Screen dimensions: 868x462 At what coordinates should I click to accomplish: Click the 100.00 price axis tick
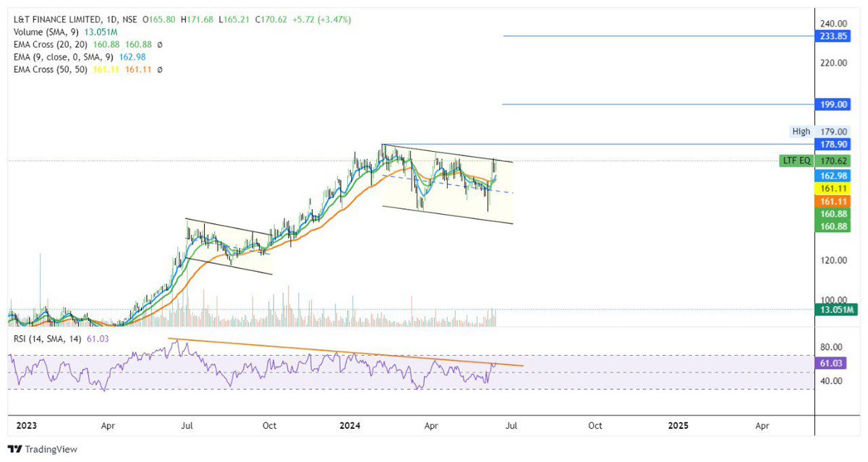tap(834, 300)
